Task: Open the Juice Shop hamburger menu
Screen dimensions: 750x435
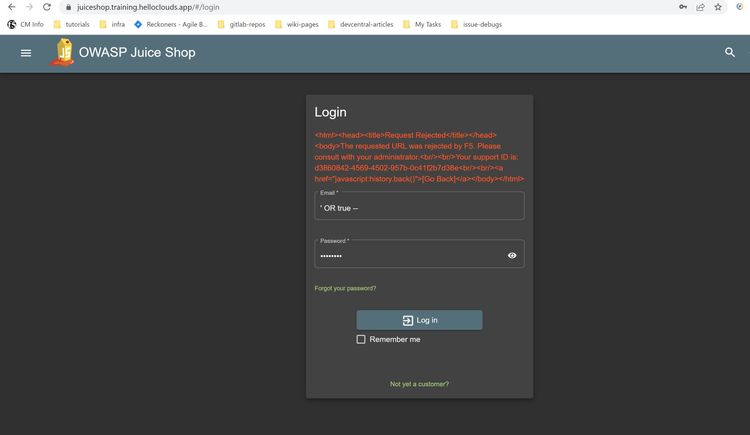Action: click(26, 53)
